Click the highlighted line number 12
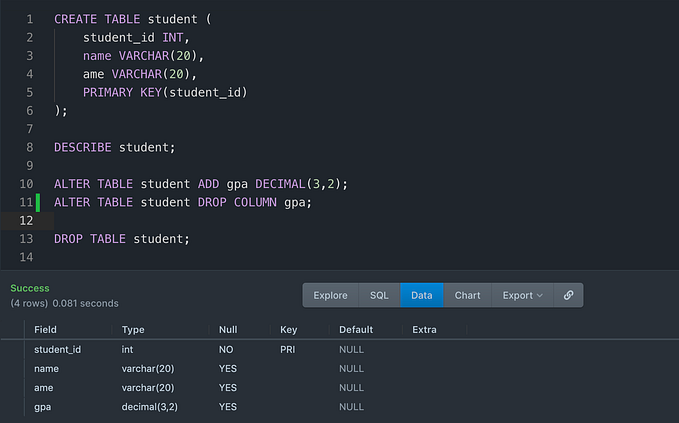Image resolution: width=679 pixels, height=423 pixels. pyautogui.click(x=26, y=221)
